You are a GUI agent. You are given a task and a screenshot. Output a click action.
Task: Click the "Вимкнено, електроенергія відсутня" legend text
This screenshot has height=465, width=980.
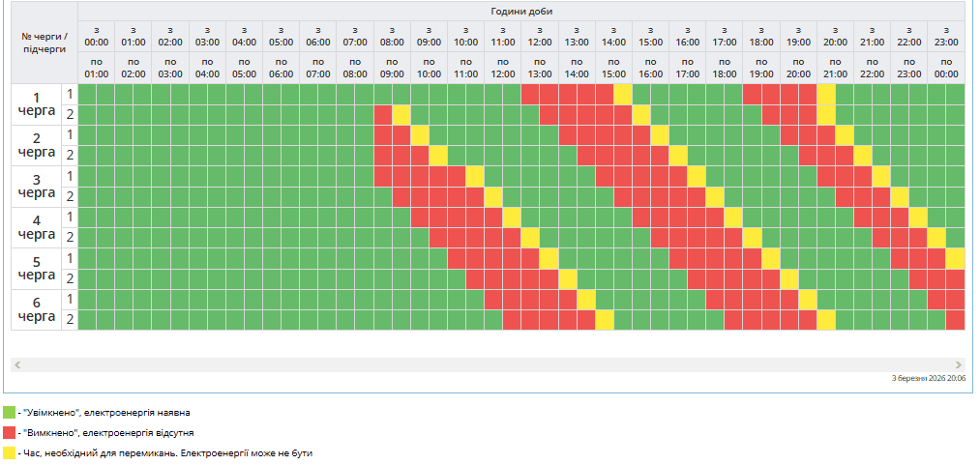pyautogui.click(x=106, y=432)
